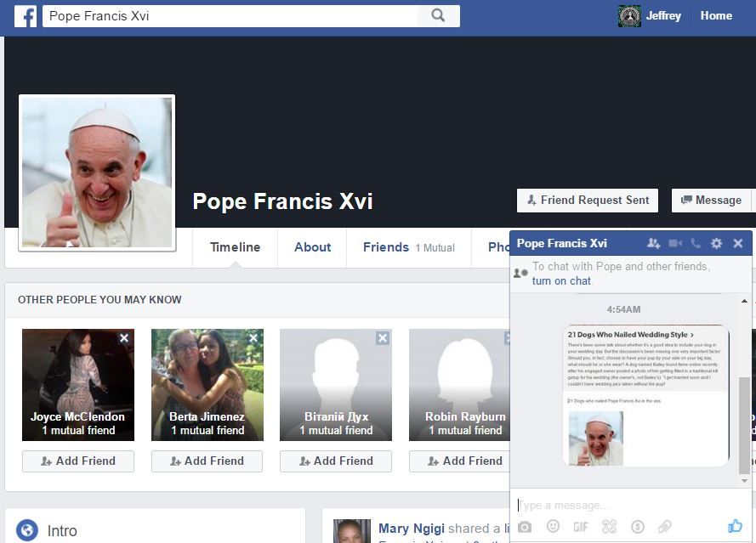756x543 pixels.
Task: Attach a photo using camera icon
Action: pos(525,527)
